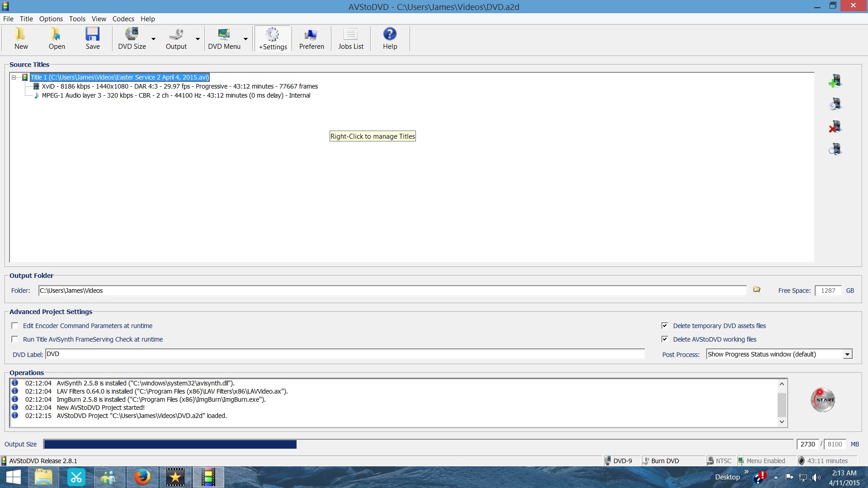Open the Help menu

147,19
